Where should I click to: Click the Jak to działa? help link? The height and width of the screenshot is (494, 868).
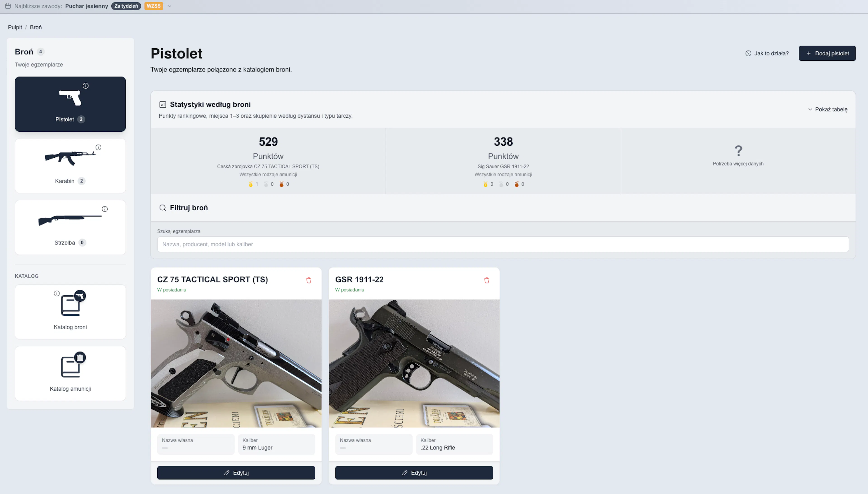(x=767, y=53)
